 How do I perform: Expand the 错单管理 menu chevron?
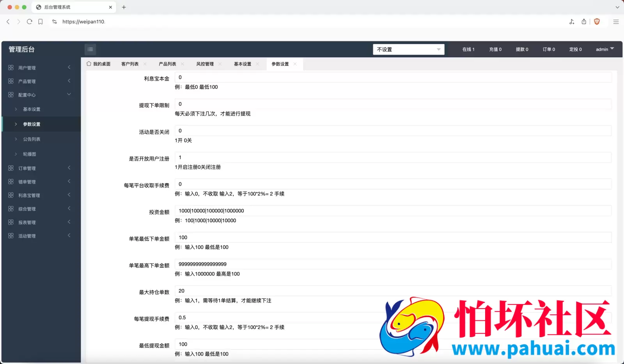[69, 182]
